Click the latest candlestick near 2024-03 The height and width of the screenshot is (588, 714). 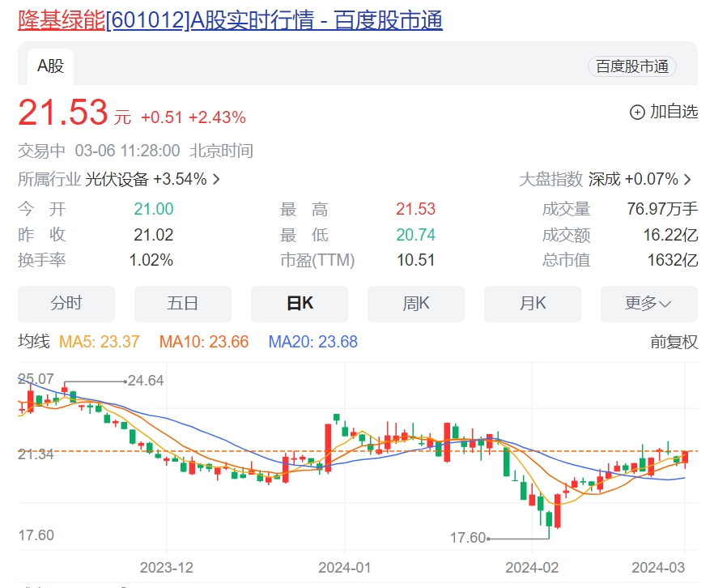click(x=686, y=457)
